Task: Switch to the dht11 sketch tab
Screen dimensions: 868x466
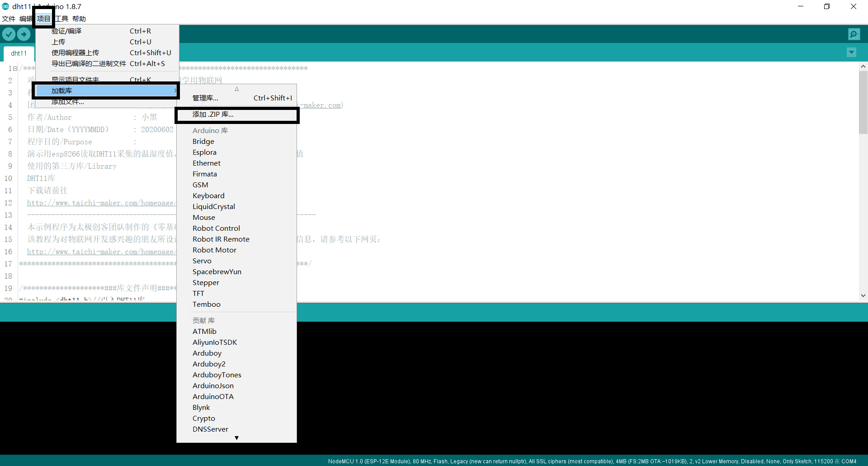Action: point(19,53)
